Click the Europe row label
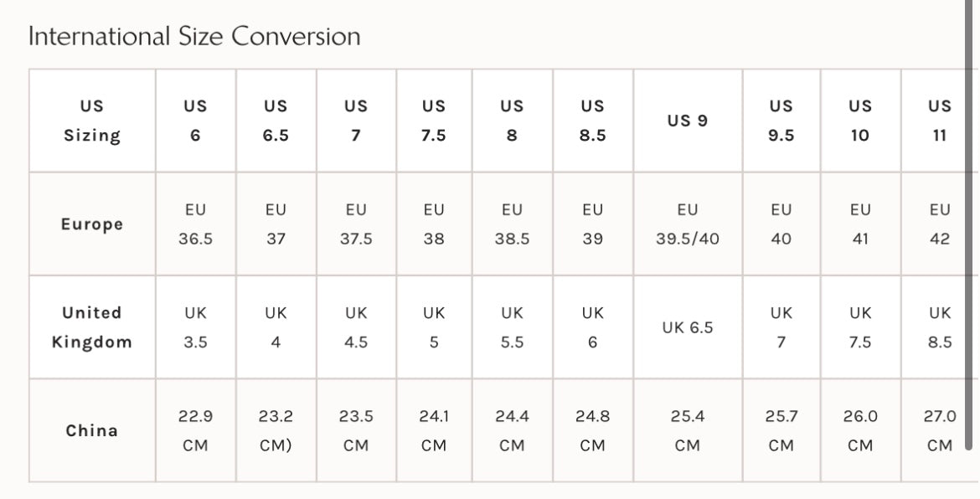Viewport: 980px width, 499px height. pyautogui.click(x=92, y=224)
